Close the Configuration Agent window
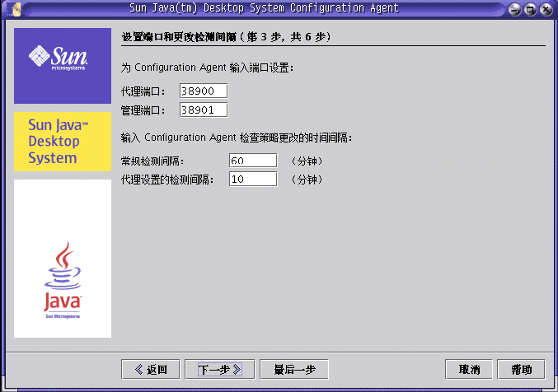 [x=546, y=9]
